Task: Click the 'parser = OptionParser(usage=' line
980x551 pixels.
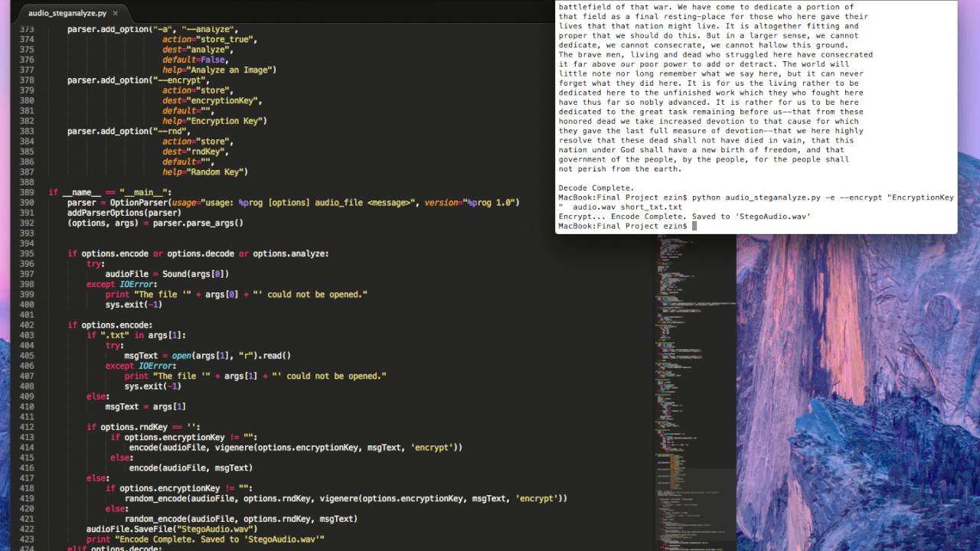Action: (x=293, y=203)
